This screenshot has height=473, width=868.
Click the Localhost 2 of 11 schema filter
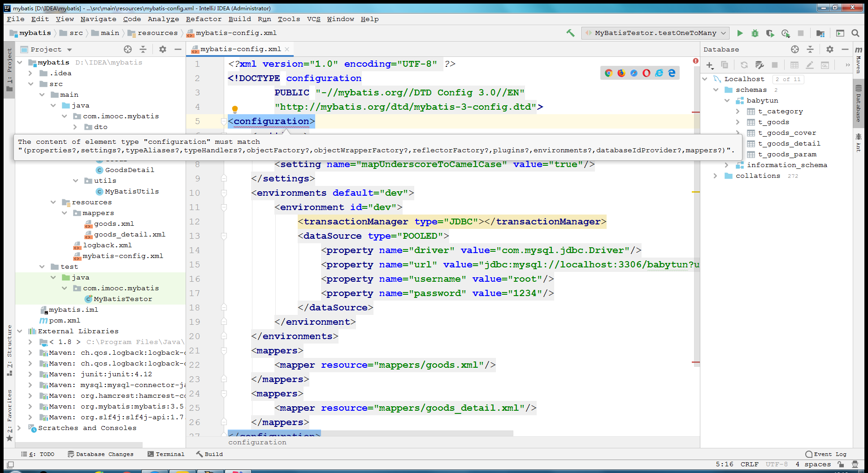coord(788,79)
